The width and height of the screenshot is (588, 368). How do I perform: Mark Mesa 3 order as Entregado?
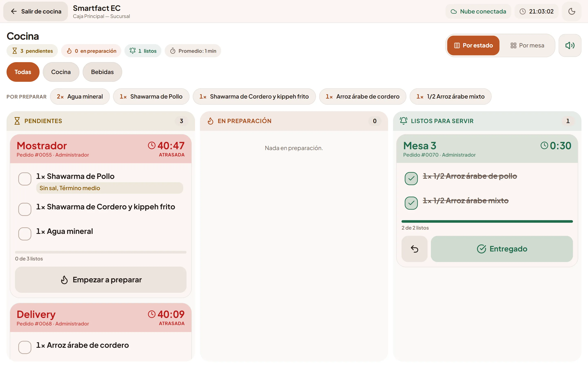pyautogui.click(x=502, y=249)
